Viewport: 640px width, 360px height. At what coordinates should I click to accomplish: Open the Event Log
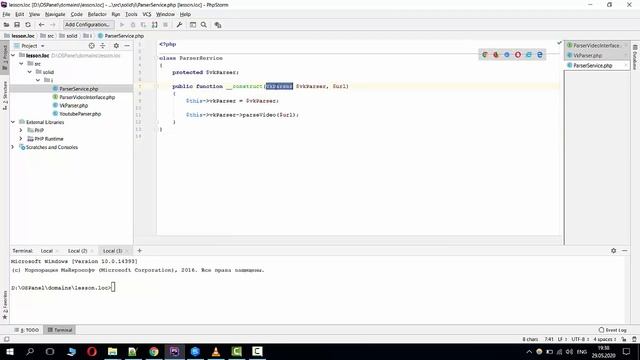(x=612, y=330)
